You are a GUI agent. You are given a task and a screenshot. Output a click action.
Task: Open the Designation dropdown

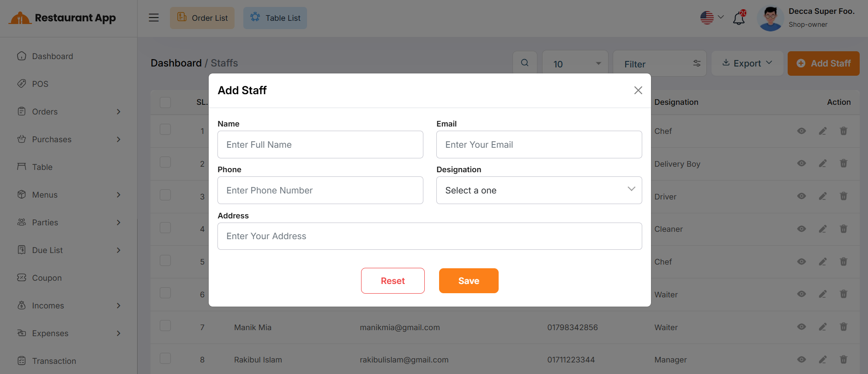tap(539, 190)
